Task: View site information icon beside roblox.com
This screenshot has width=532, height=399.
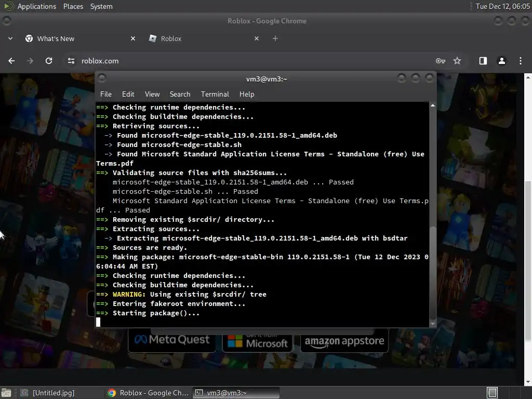Action: (x=71, y=61)
